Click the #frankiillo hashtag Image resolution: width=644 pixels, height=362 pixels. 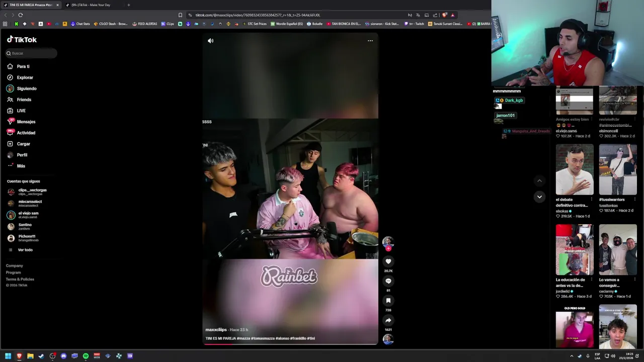click(x=298, y=338)
